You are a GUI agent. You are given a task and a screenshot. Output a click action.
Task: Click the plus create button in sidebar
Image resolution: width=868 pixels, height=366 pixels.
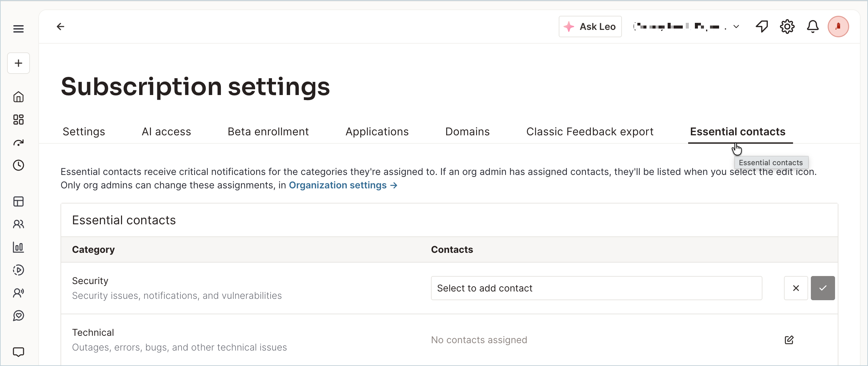tap(18, 63)
